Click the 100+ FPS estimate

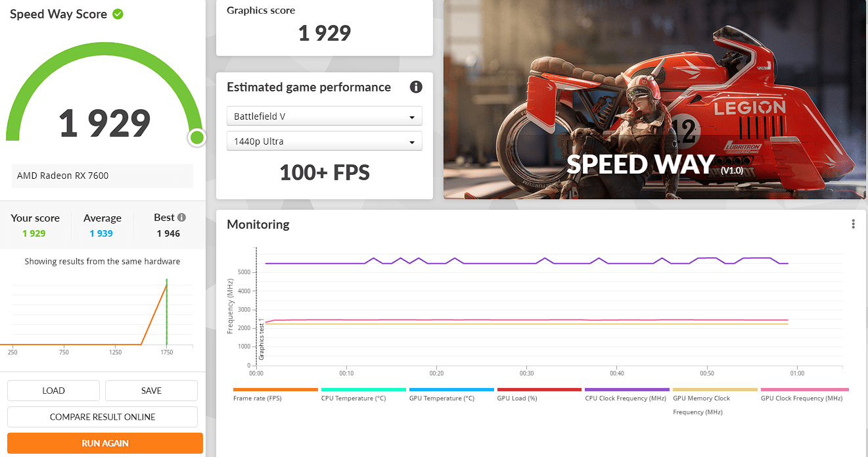click(x=325, y=173)
